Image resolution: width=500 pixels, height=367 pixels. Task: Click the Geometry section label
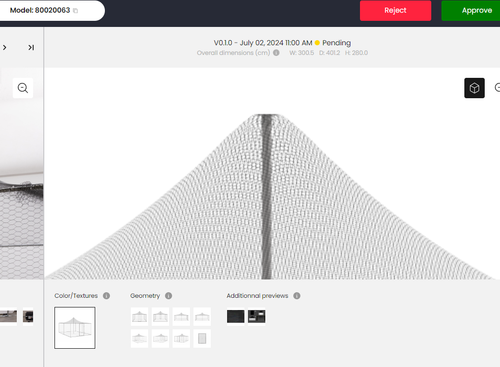click(x=145, y=296)
